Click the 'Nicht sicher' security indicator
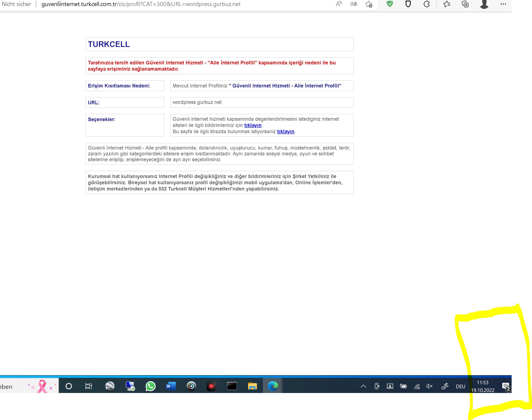The height and width of the screenshot is (420, 532). point(16,4)
